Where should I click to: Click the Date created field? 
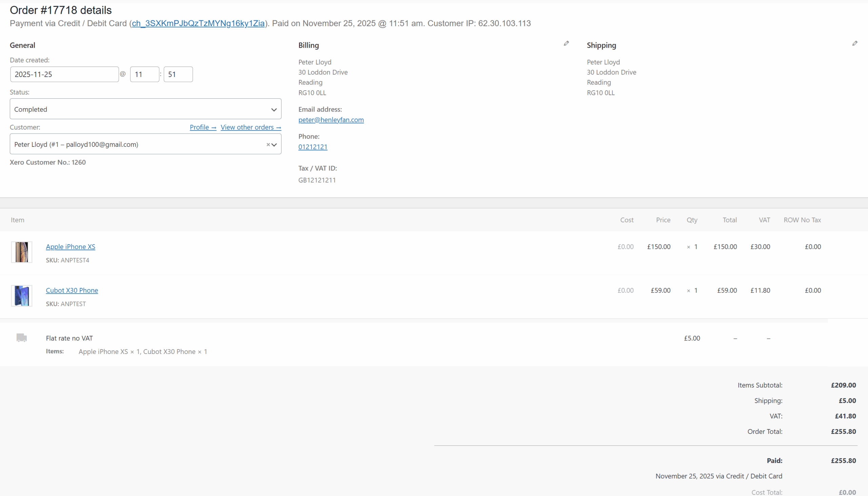point(64,74)
